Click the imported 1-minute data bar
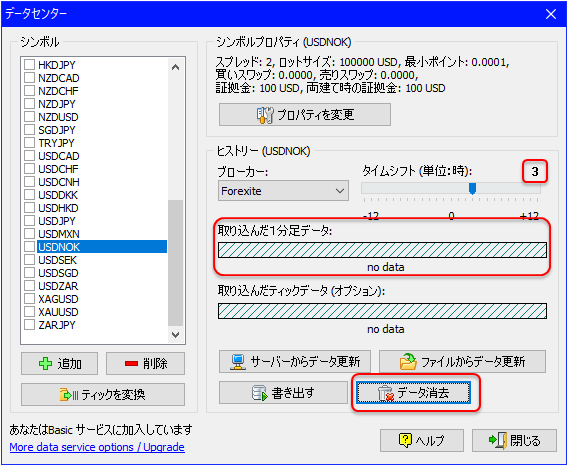 [x=382, y=250]
